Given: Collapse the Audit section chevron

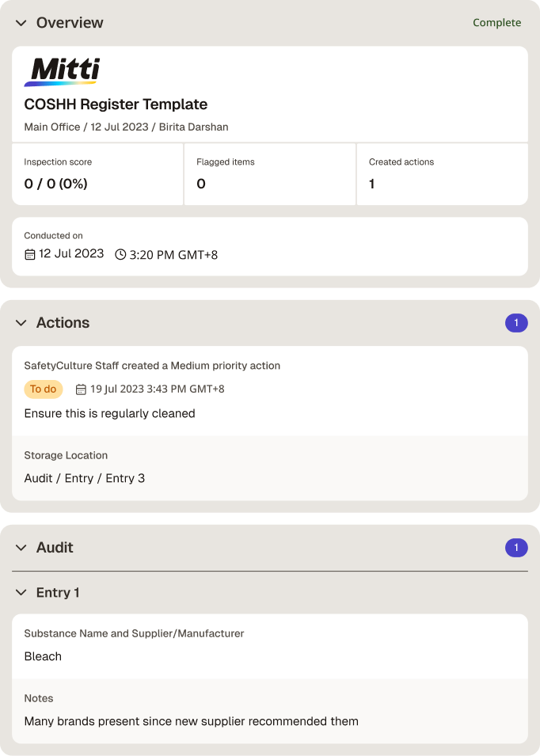Looking at the screenshot, I should click(x=21, y=547).
